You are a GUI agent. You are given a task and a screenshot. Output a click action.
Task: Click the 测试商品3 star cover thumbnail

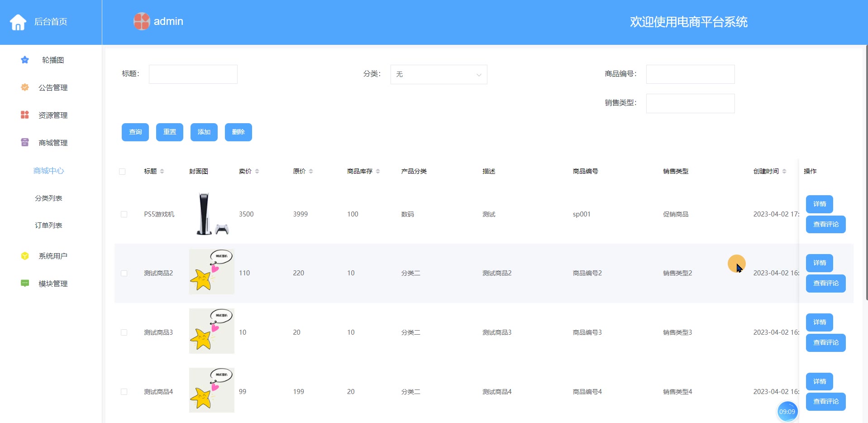click(x=212, y=331)
